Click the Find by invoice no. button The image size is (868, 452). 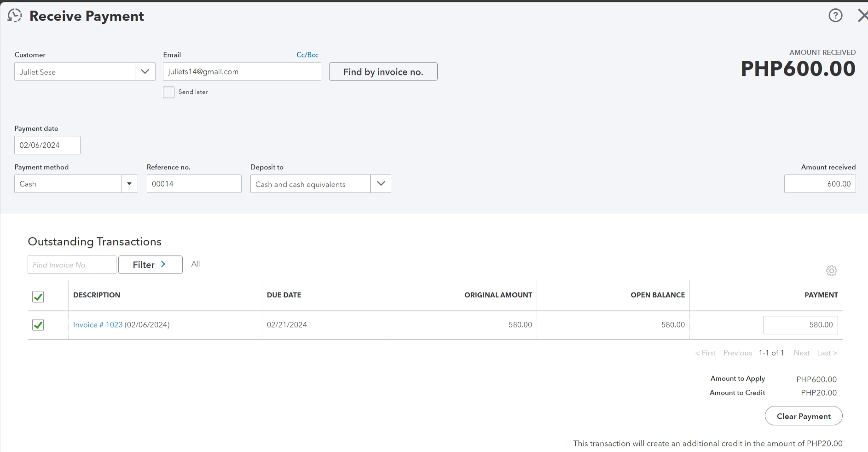pyautogui.click(x=383, y=71)
